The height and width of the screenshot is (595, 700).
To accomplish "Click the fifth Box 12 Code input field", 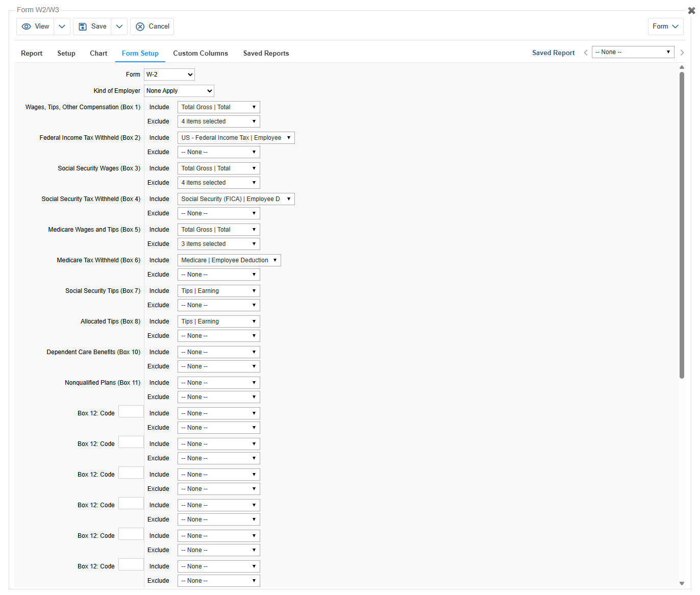I will (x=131, y=534).
